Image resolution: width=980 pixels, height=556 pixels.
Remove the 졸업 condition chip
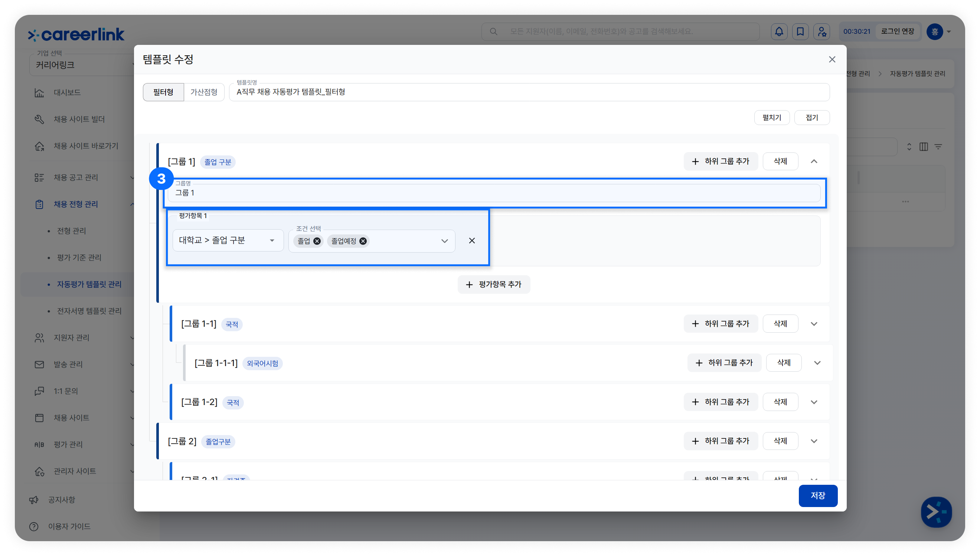tap(317, 241)
